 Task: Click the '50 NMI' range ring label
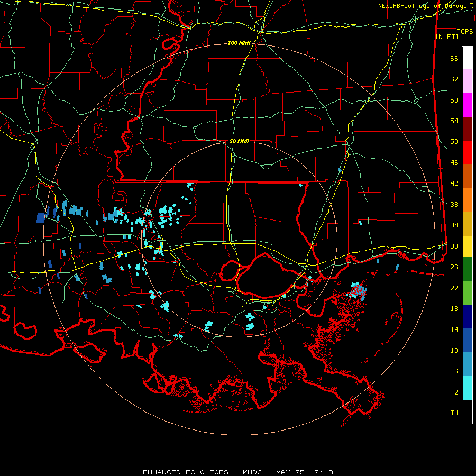239,141
